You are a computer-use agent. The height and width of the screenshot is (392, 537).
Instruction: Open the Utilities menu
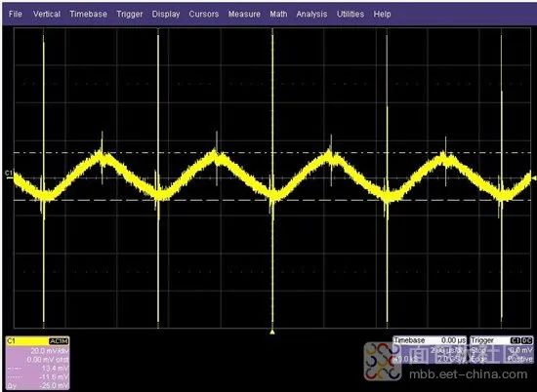click(x=351, y=14)
